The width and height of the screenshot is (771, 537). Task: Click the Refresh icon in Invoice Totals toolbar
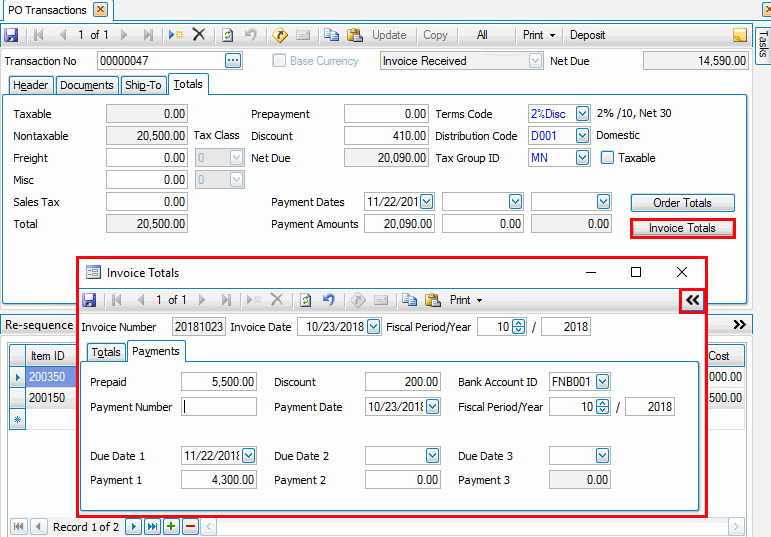(305, 300)
